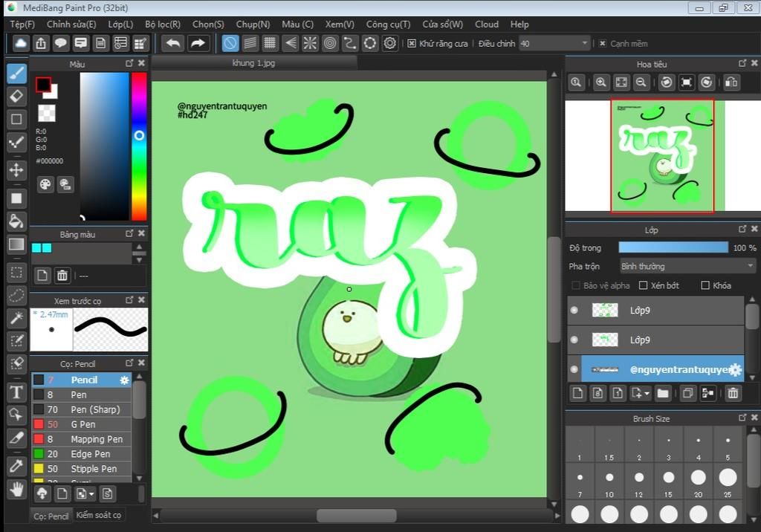
Task: Select the Bucket fill tool
Action: tap(16, 221)
